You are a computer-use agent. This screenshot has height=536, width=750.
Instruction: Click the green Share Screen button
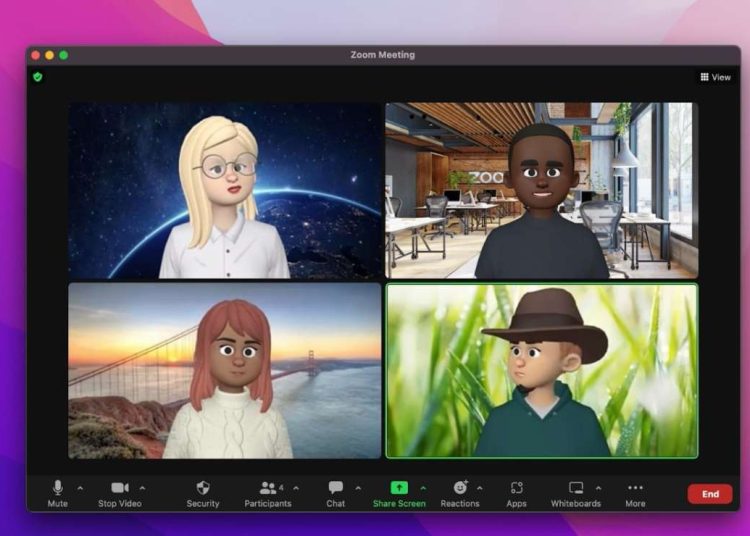399,493
